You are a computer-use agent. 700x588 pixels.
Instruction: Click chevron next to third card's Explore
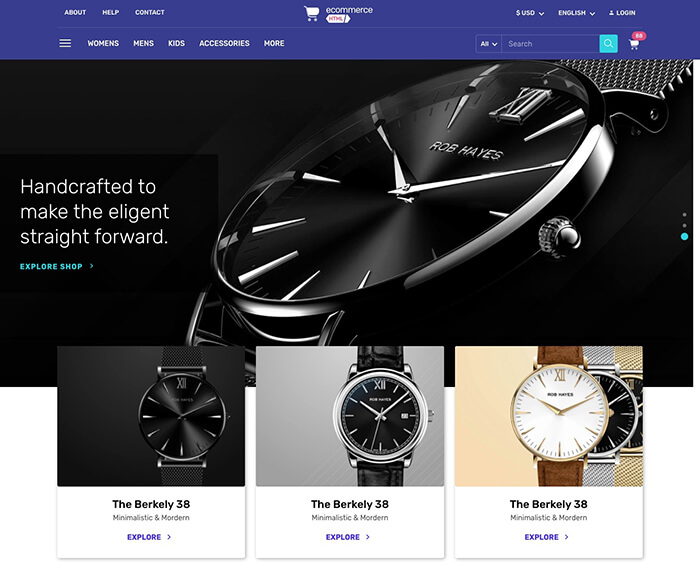click(x=567, y=537)
